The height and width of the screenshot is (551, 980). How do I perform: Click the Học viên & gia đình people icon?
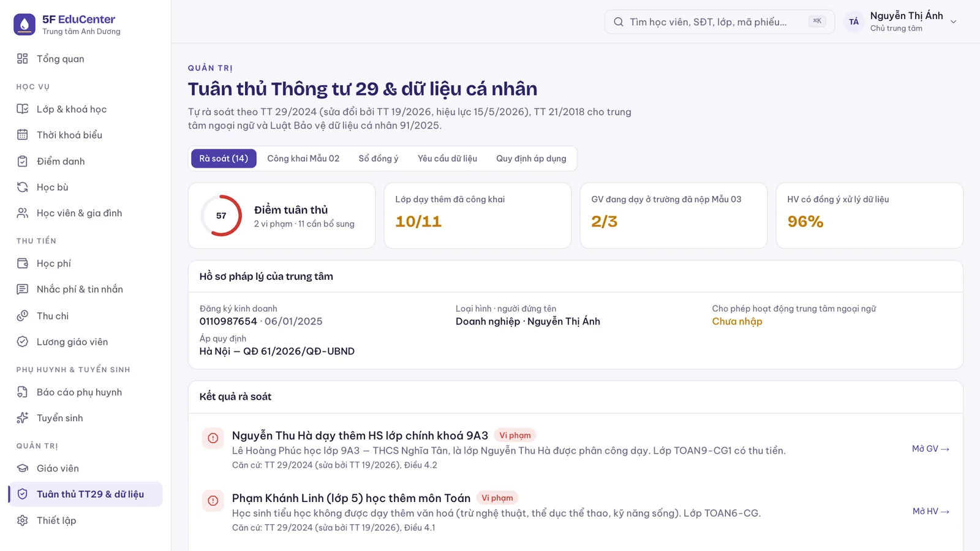point(23,213)
